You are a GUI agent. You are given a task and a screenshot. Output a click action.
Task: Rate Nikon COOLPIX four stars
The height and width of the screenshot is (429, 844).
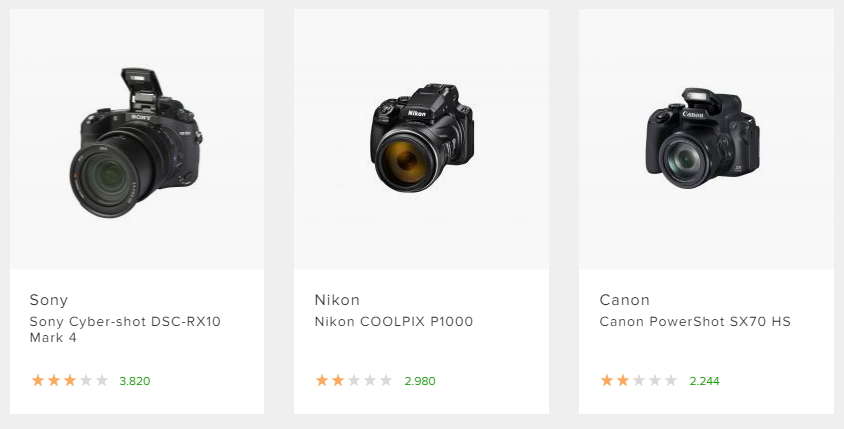point(370,380)
